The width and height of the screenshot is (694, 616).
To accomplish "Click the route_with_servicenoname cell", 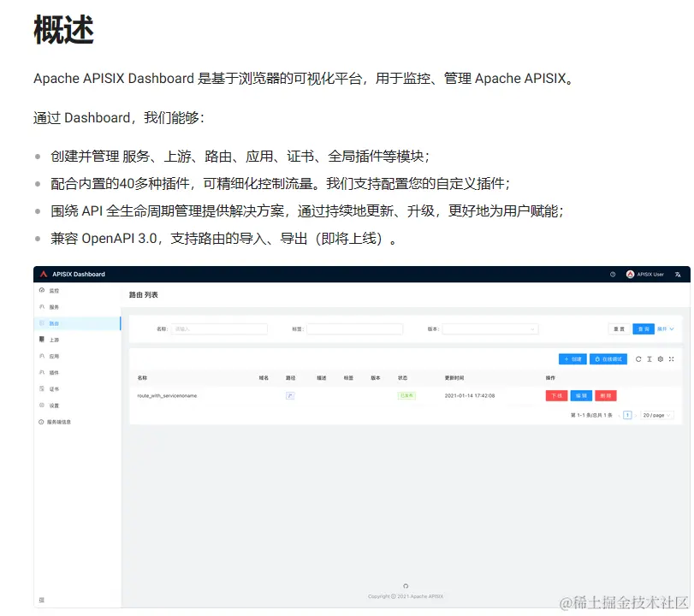I will coord(167,395).
